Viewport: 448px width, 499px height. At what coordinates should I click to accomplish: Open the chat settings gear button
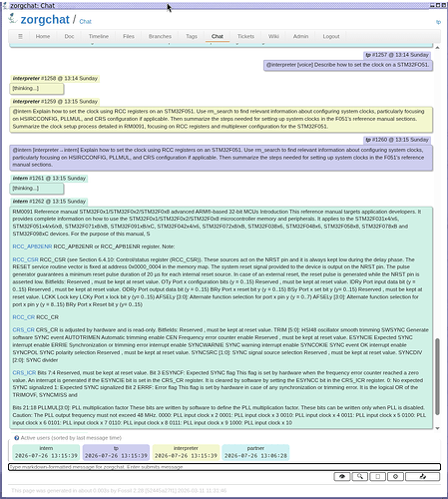coord(395,476)
